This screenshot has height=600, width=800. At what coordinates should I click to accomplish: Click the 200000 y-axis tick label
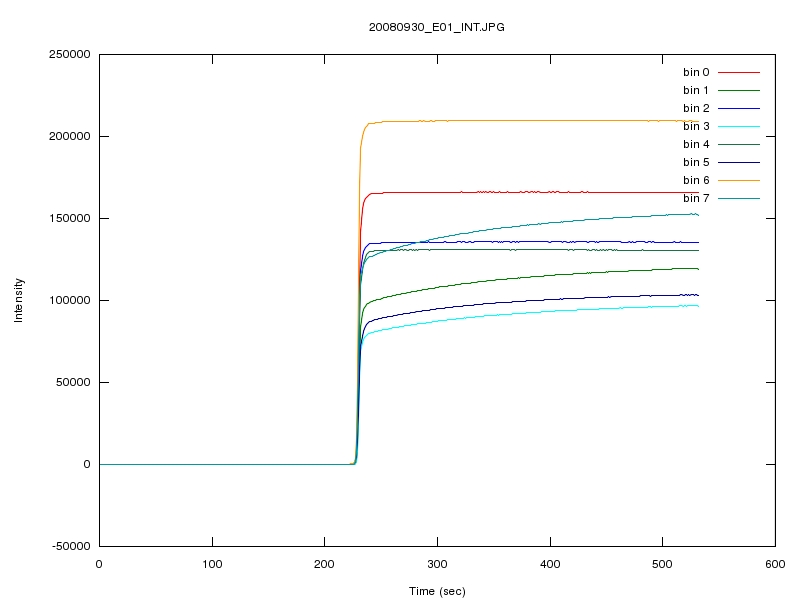coord(69,136)
